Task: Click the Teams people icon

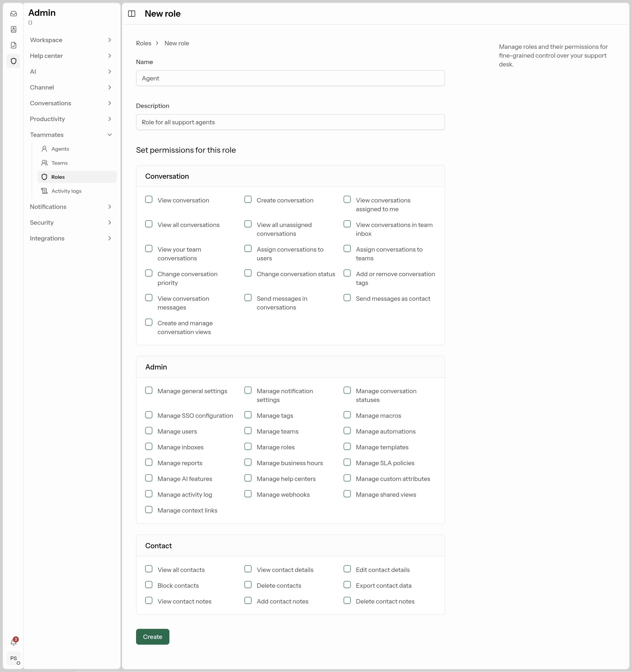Action: (x=44, y=163)
